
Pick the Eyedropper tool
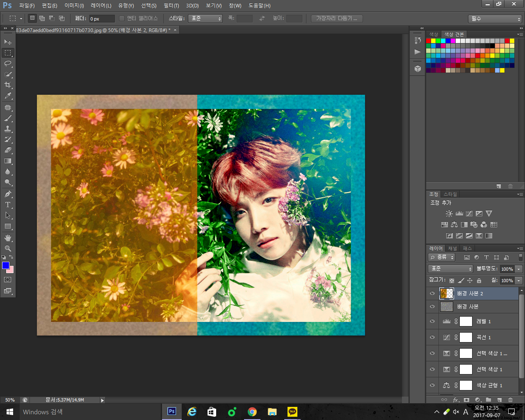click(8, 96)
